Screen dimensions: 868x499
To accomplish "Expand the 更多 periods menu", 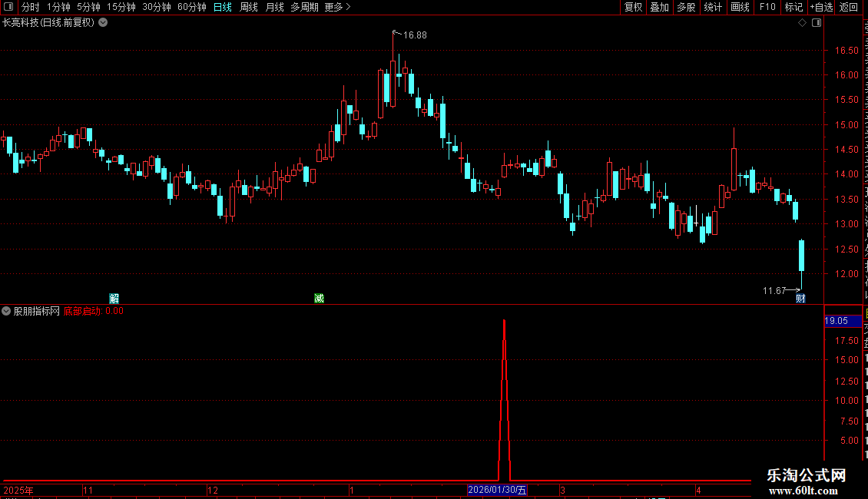I will tap(338, 7).
